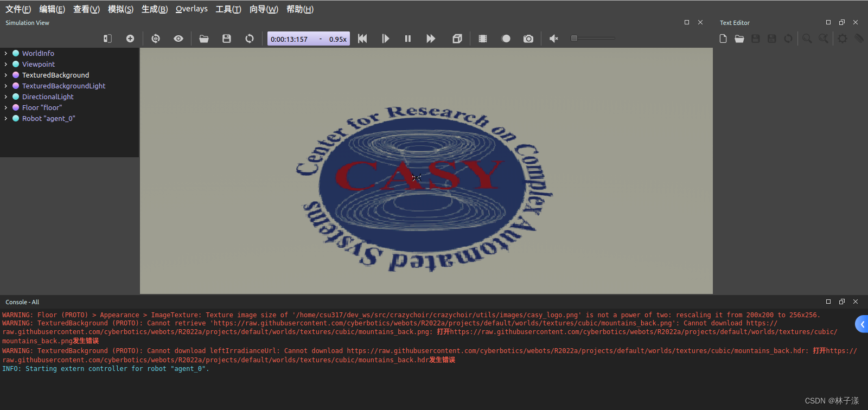868x410 pixels.
Task: Open the 模拟(S) menu
Action: (x=120, y=9)
